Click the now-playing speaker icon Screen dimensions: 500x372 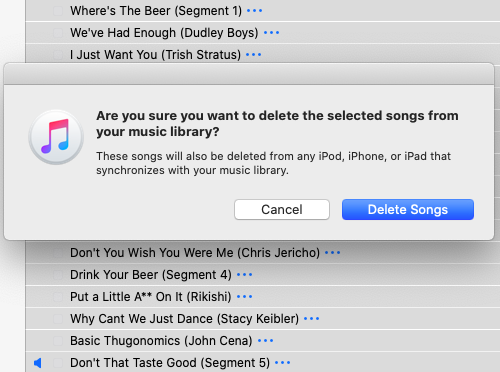[x=38, y=363]
